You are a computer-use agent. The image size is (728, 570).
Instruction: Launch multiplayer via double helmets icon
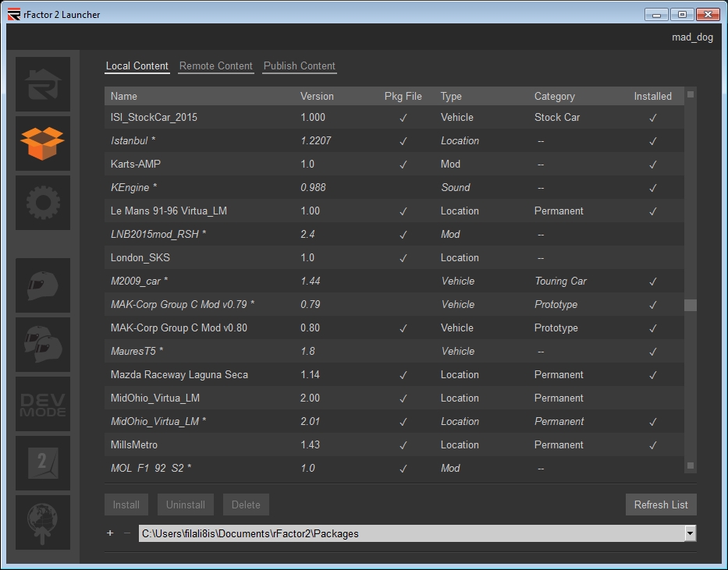(43, 345)
